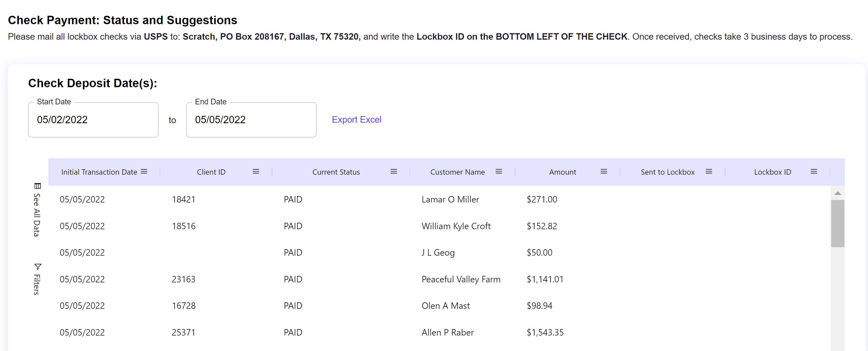The image size is (868, 351).
Task: Click amount $152.82
Action: point(542,226)
